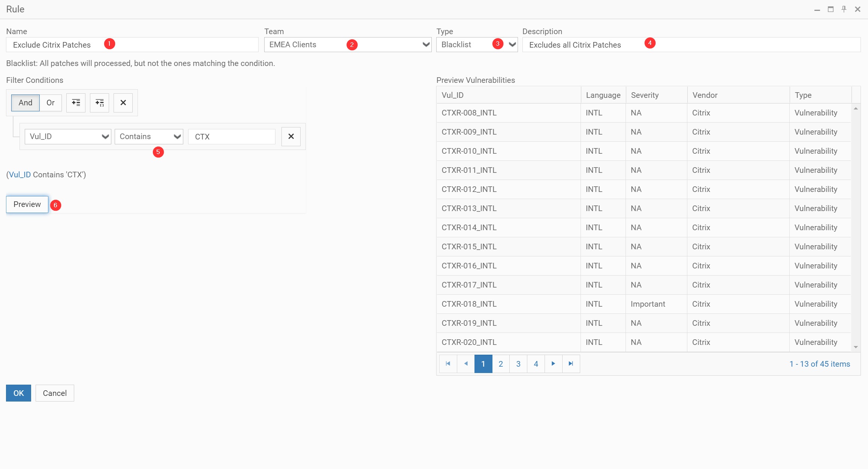Select row CTXR-013_INTL
This screenshot has height=469, width=868.
pos(644,208)
